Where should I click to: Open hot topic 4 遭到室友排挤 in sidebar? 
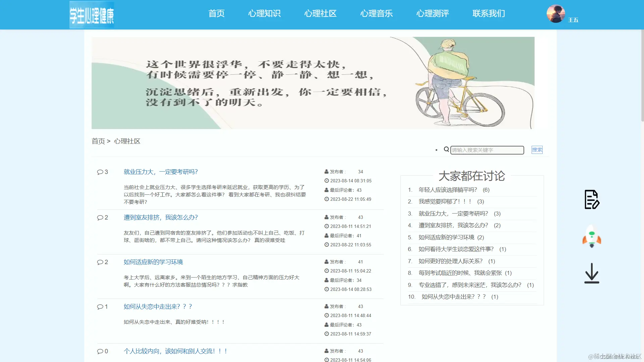point(453,225)
